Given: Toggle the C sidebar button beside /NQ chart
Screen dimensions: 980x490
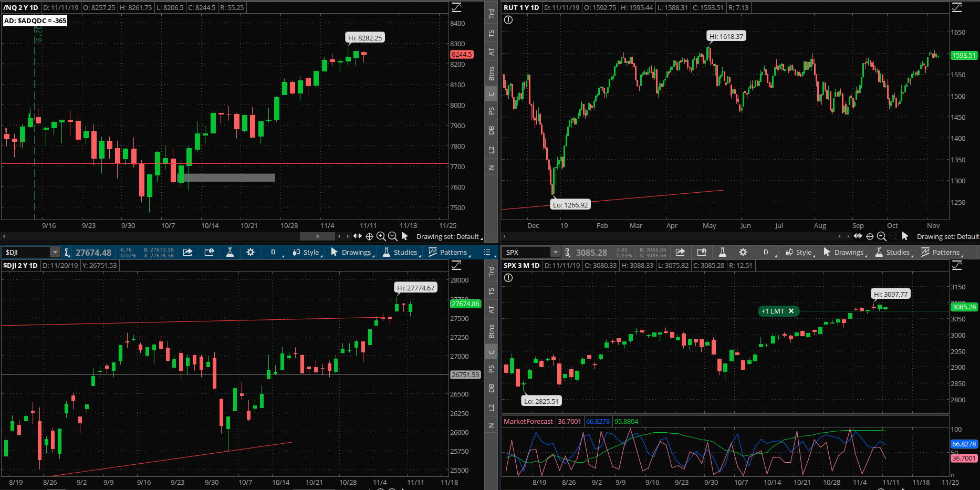Looking at the screenshot, I should tap(491, 95).
